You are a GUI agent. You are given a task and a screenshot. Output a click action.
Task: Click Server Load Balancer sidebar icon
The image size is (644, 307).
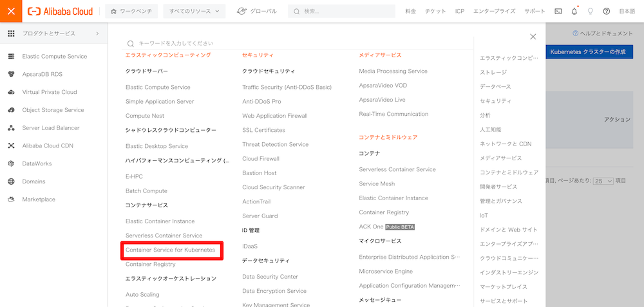11,127
